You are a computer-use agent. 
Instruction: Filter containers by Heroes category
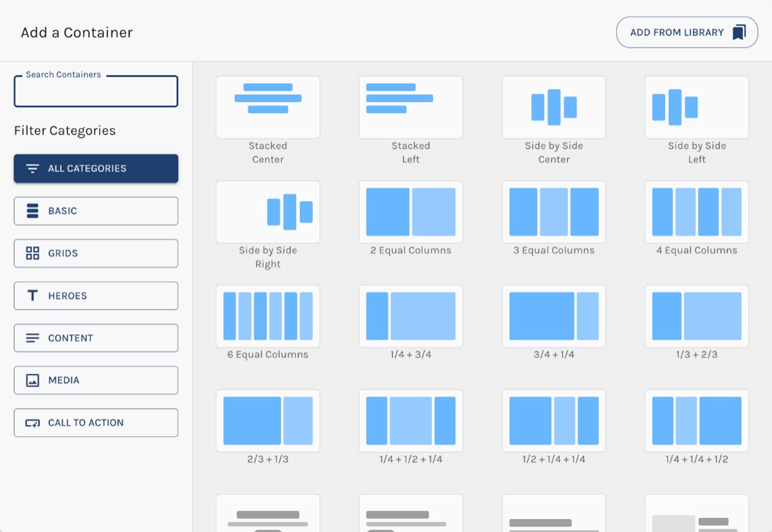(96, 296)
